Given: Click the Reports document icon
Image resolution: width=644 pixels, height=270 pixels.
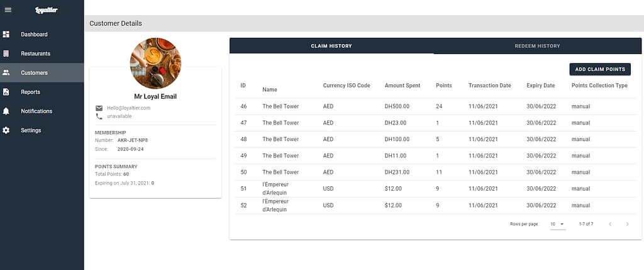Looking at the screenshot, I should coord(6,92).
